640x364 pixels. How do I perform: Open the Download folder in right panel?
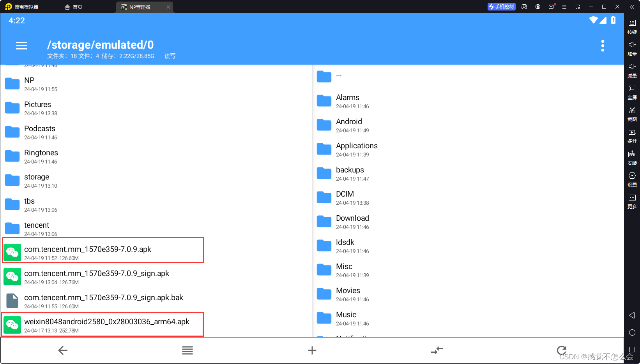(468, 222)
